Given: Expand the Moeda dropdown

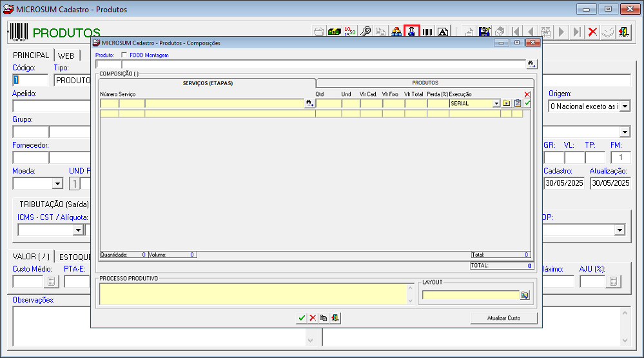Looking at the screenshot, I should click(x=57, y=184).
